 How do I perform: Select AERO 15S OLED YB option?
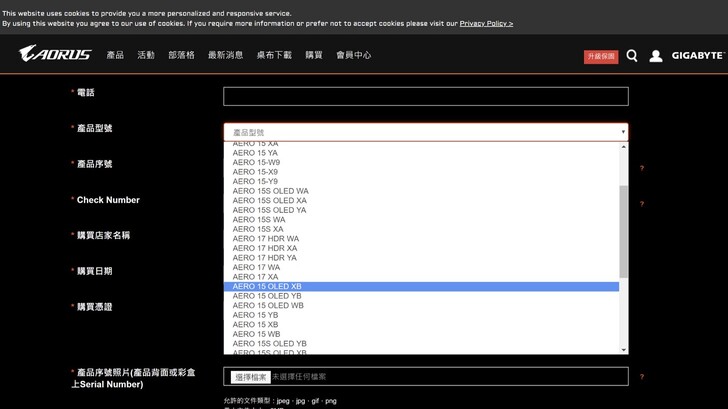coord(421,344)
